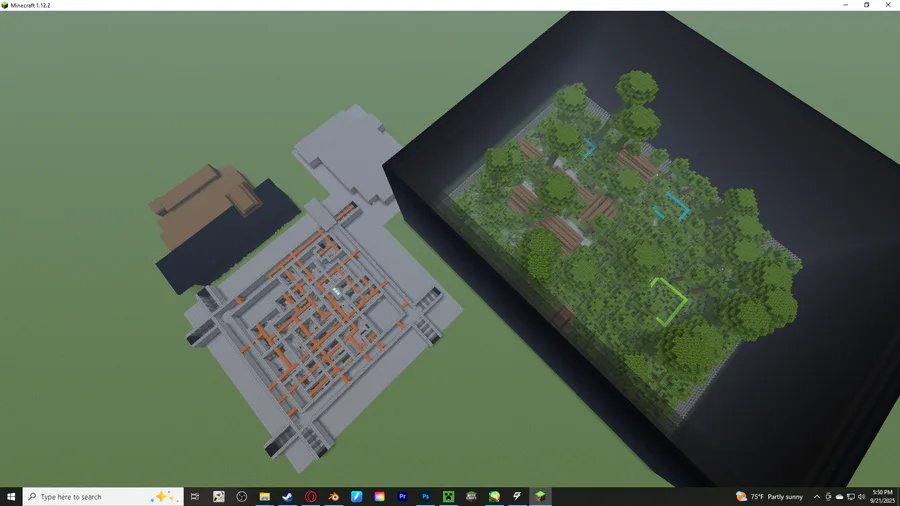Minimize the Minecraft window
The width and height of the screenshot is (900, 506).
(845, 5)
